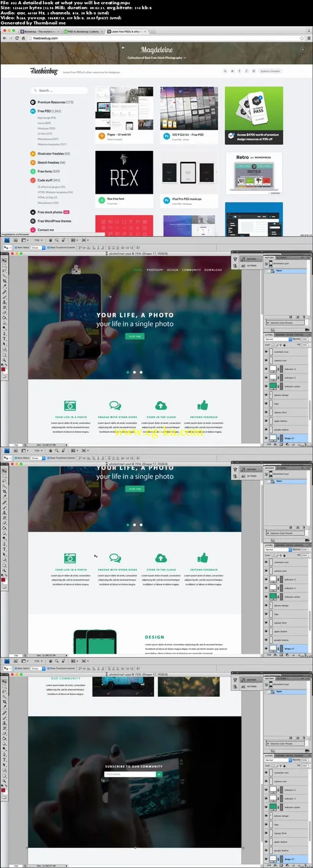Bookmark the page with the address-bar star
Screen dimensions: 313x868
[x=302, y=38]
